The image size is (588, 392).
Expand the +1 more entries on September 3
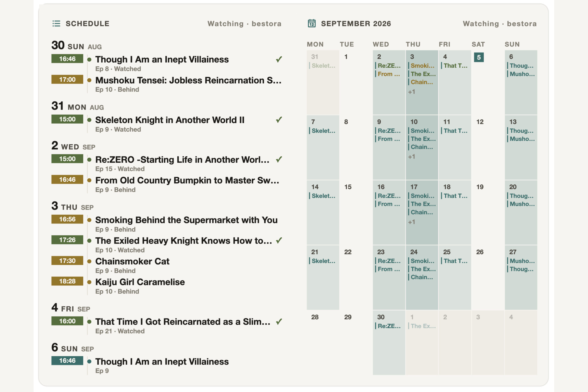pyautogui.click(x=412, y=92)
